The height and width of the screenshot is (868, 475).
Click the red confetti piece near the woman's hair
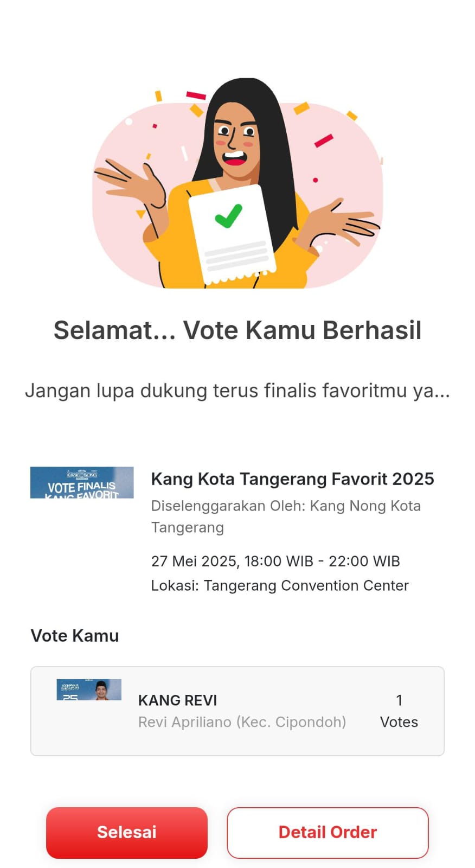click(x=196, y=95)
